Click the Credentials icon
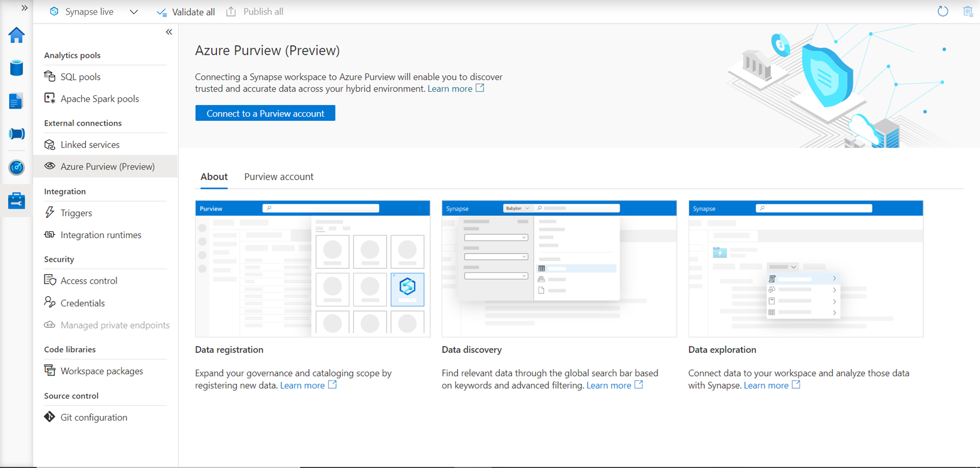Screen dimensions: 980x468 click(x=49, y=302)
